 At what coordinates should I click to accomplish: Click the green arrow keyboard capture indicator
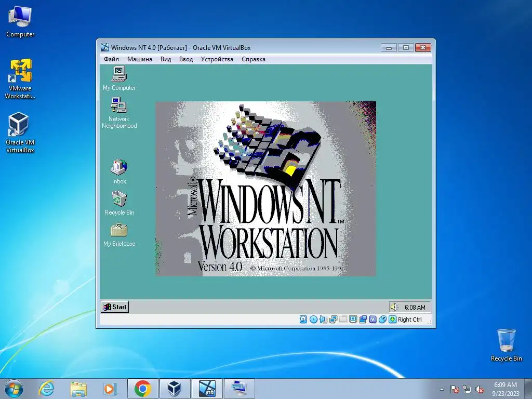click(x=392, y=320)
